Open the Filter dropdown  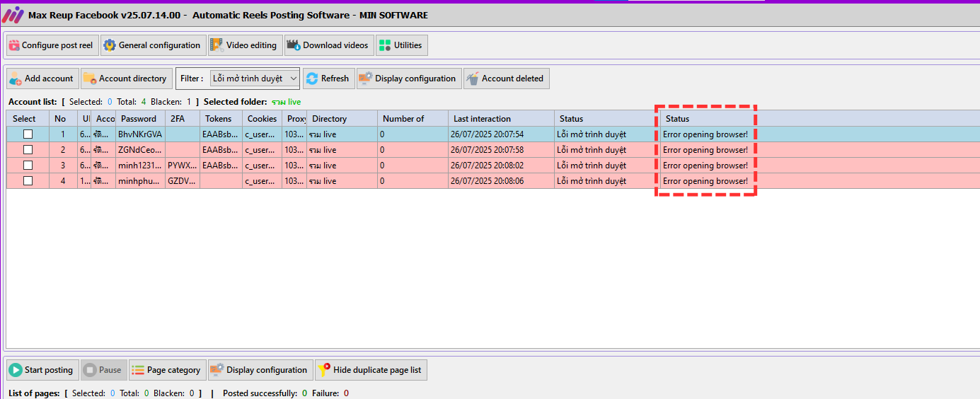coord(255,79)
